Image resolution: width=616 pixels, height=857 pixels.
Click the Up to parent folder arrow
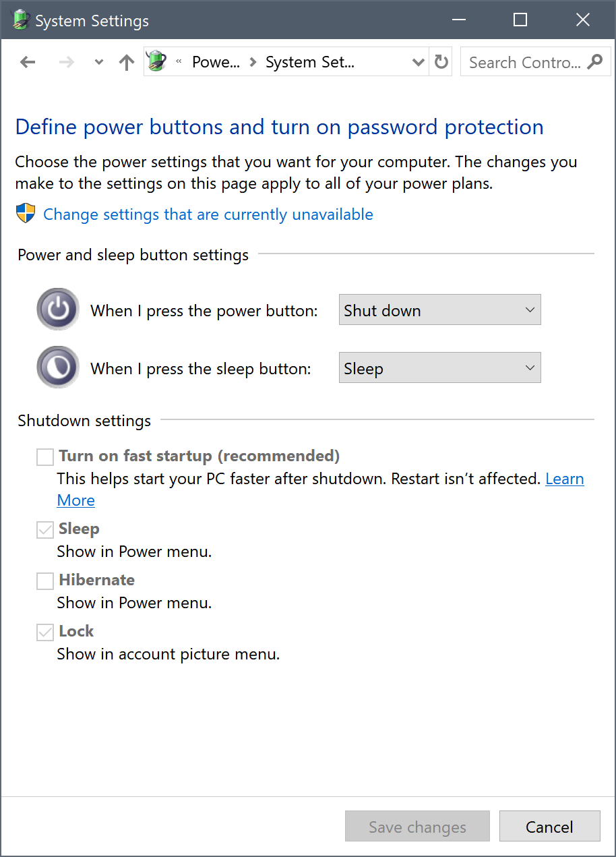point(126,63)
